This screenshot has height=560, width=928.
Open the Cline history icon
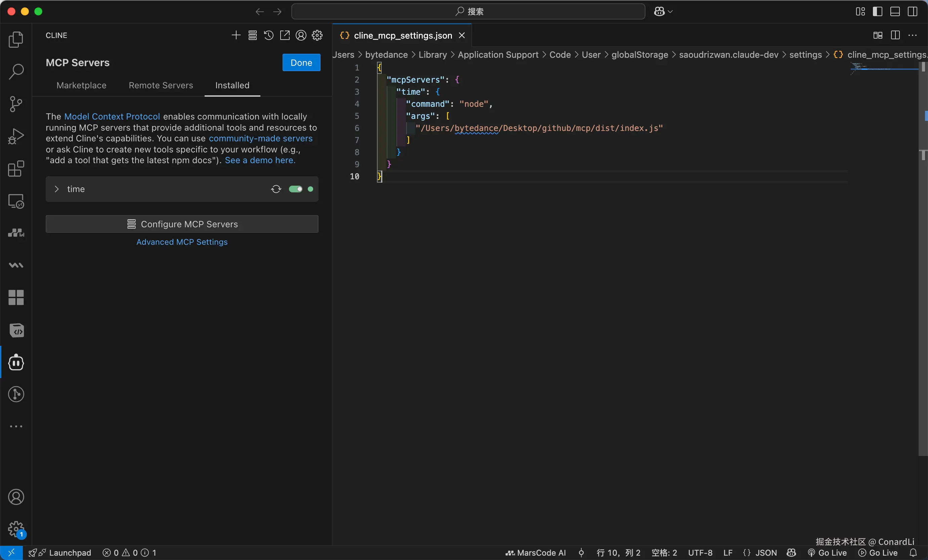[x=268, y=35]
